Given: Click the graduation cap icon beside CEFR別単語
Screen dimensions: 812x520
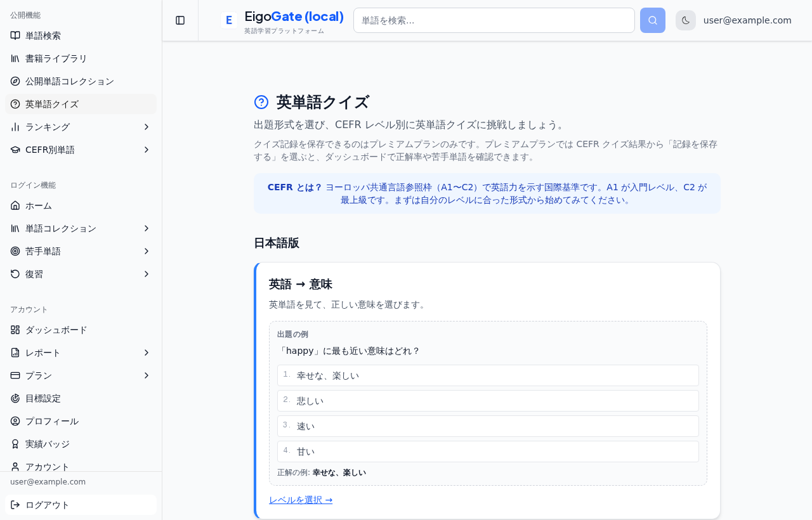Looking at the screenshot, I should pos(15,150).
